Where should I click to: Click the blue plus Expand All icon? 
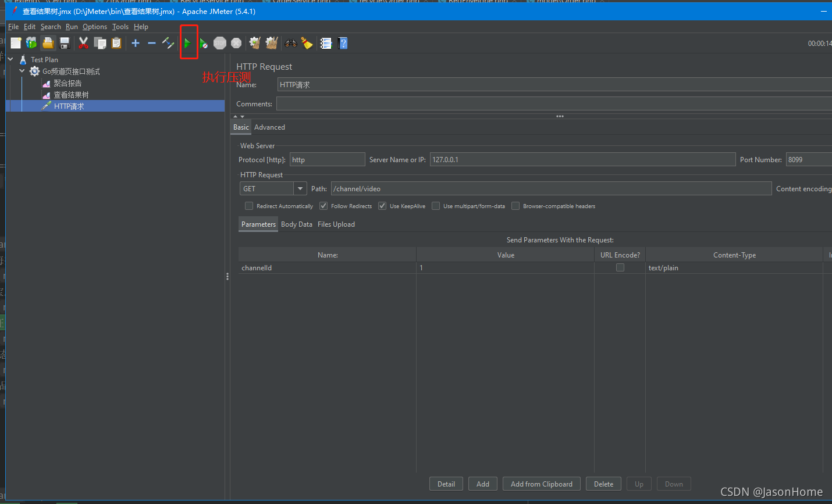click(x=136, y=43)
